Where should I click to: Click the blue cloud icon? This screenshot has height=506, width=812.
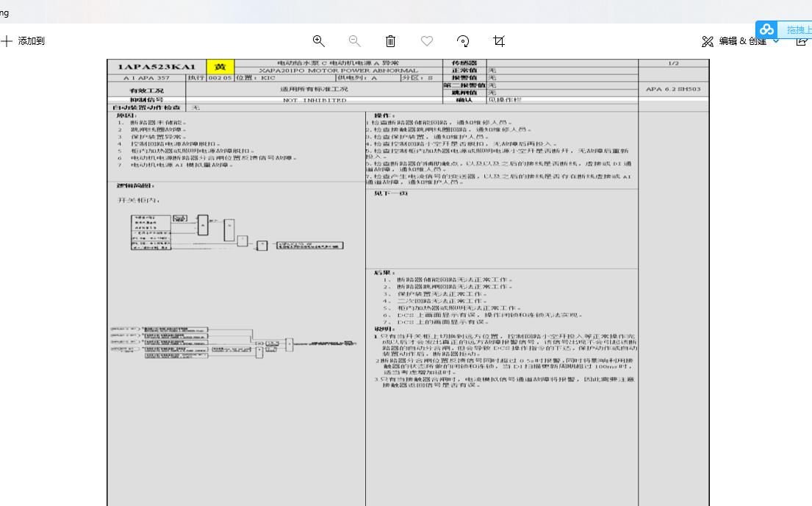pos(767,29)
